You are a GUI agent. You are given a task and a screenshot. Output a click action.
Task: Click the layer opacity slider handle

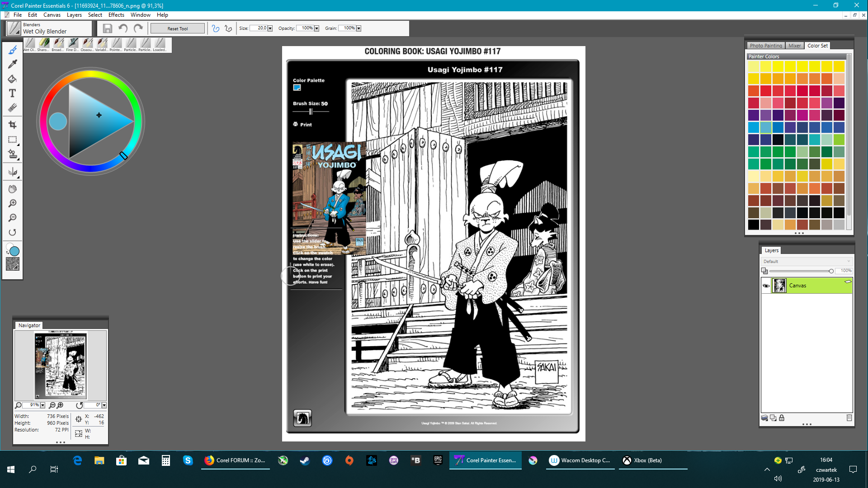coord(831,271)
